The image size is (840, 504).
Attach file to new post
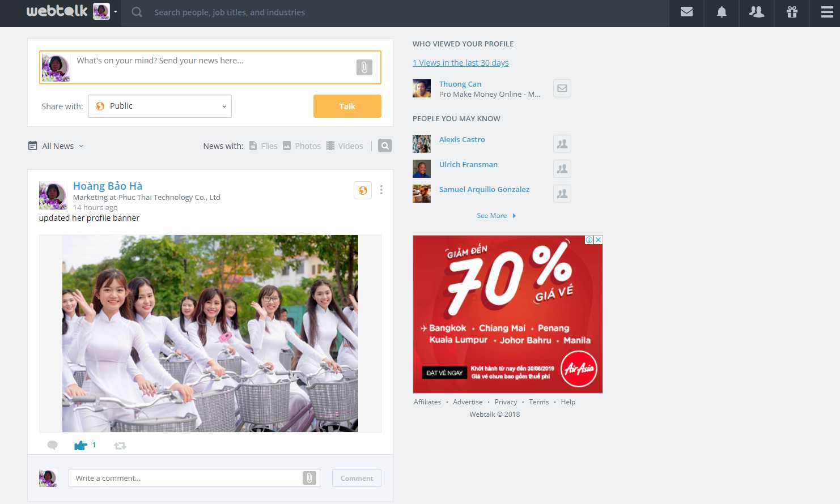(364, 67)
